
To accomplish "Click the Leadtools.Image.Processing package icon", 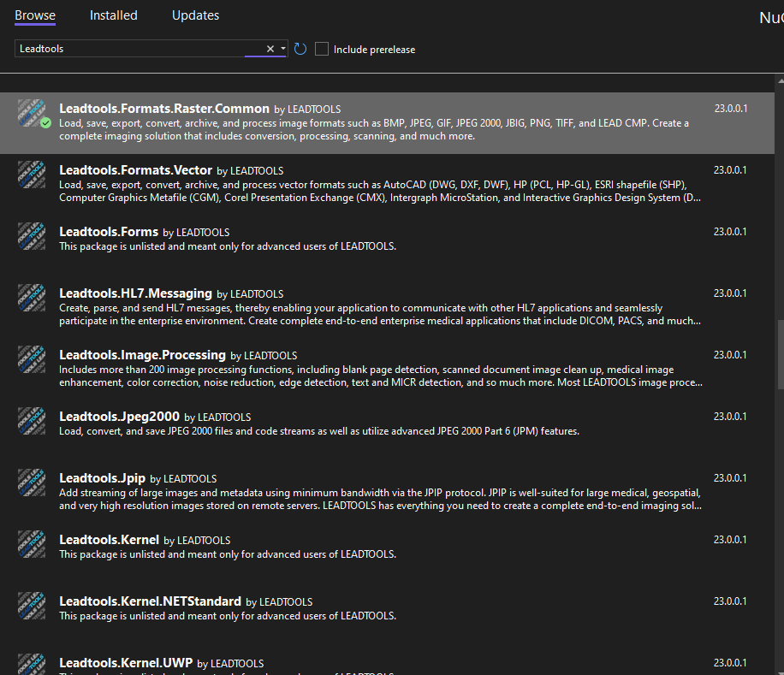I will pyautogui.click(x=32, y=359).
